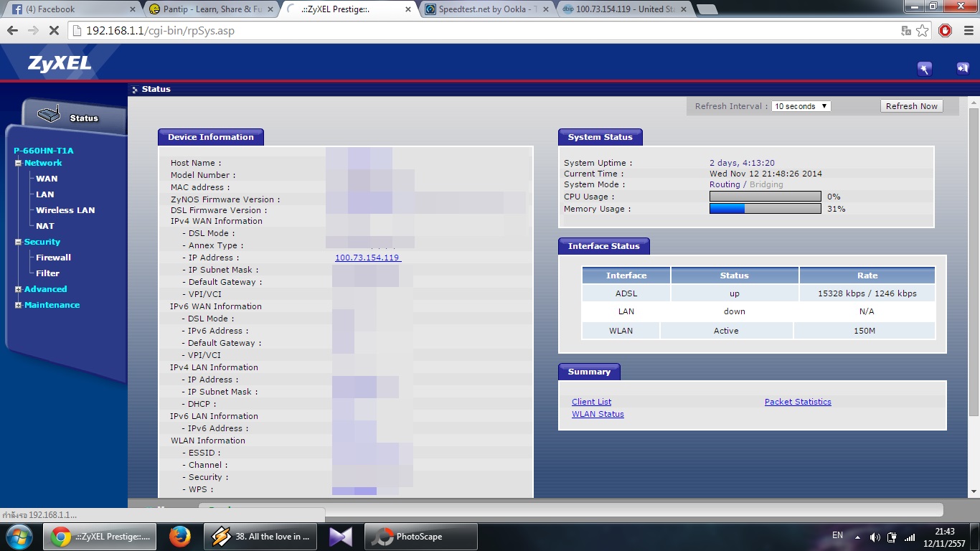Viewport: 980px width, 551px height.
Task: Expand the Advanced tree node
Action: point(19,290)
